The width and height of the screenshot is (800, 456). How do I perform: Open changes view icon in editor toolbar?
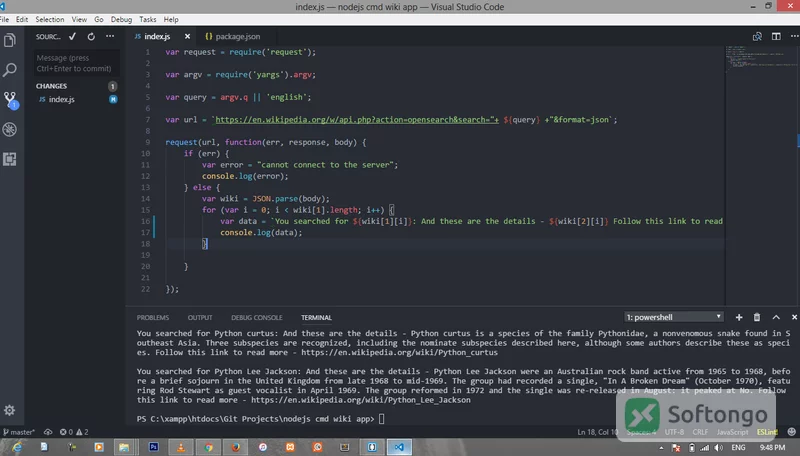(x=757, y=36)
